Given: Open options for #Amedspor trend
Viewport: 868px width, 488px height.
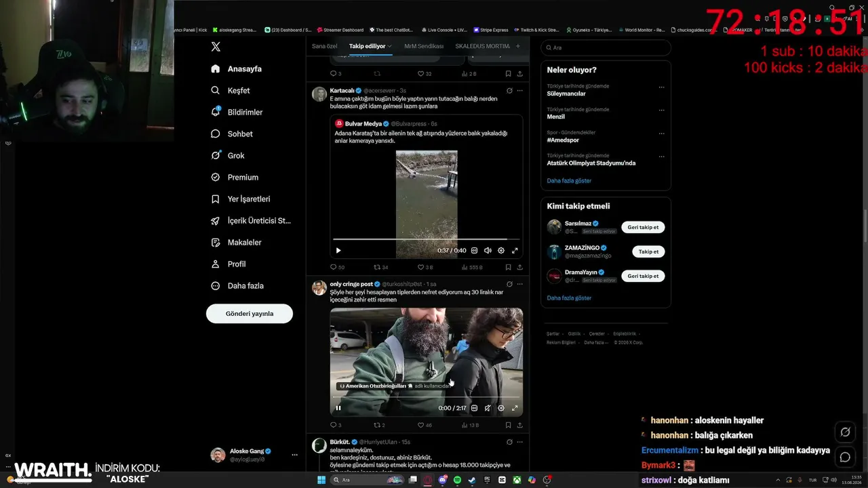Looking at the screenshot, I should pyautogui.click(x=662, y=134).
